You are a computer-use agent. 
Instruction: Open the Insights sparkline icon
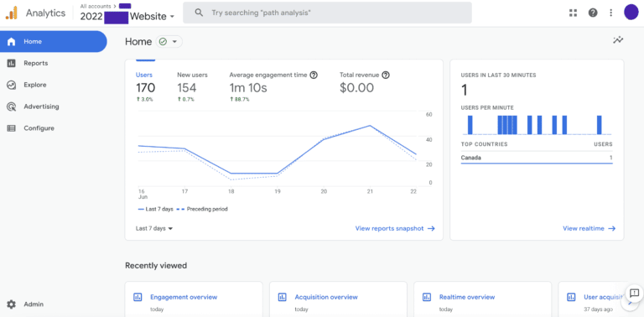click(x=618, y=40)
